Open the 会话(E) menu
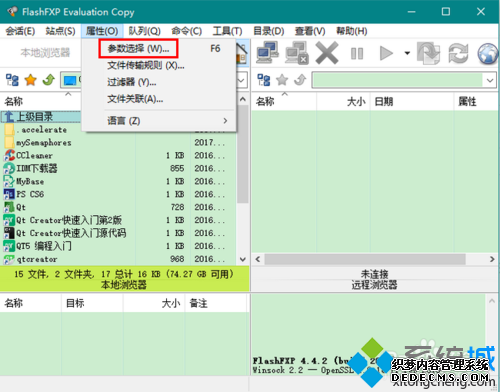The image size is (500, 392). tap(20, 31)
